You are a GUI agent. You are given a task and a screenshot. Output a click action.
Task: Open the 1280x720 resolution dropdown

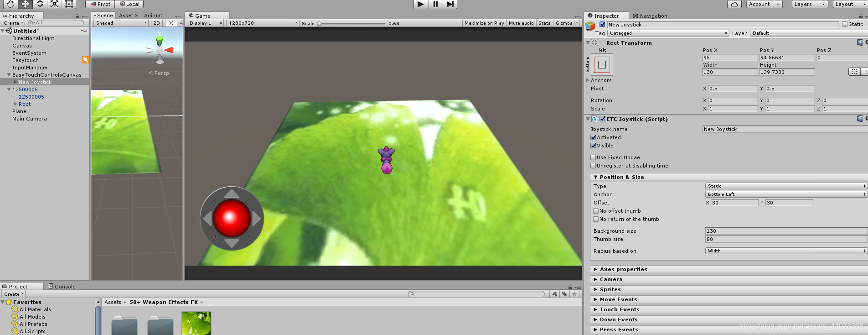tap(263, 23)
